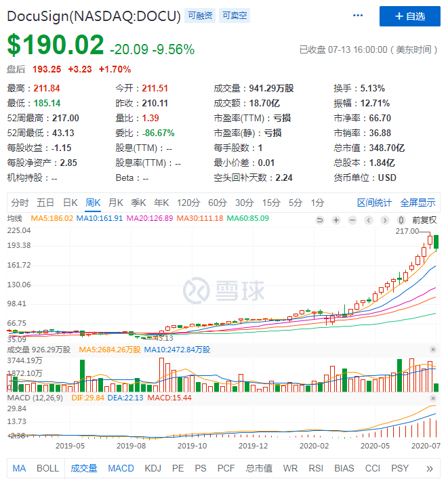
Task: Click the 最高 value 211.84
Action: point(47,88)
